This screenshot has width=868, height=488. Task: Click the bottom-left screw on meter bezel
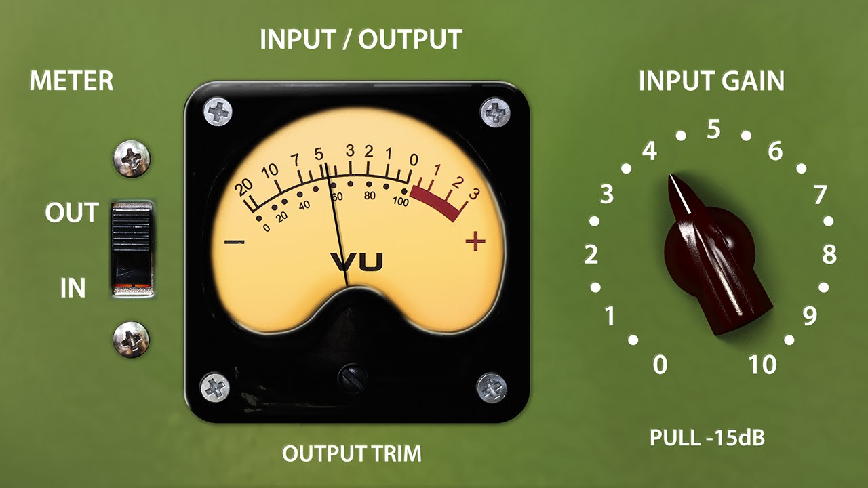click(214, 386)
